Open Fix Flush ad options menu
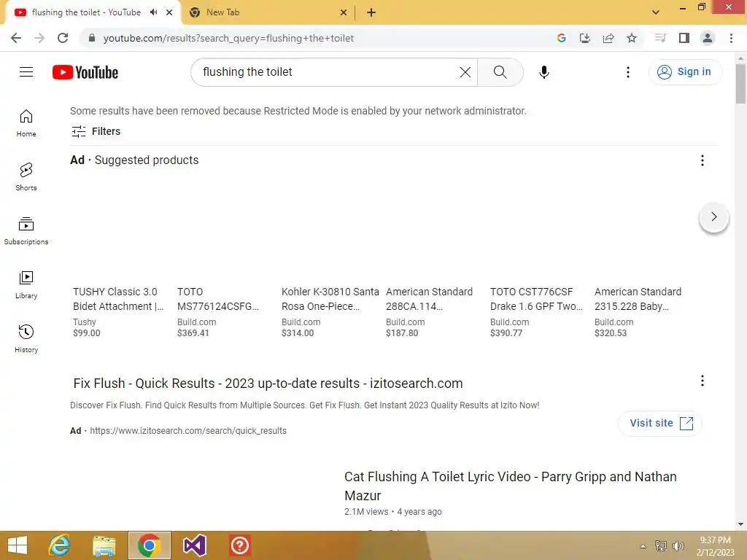Screen dimensions: 747x560 [x=703, y=381]
